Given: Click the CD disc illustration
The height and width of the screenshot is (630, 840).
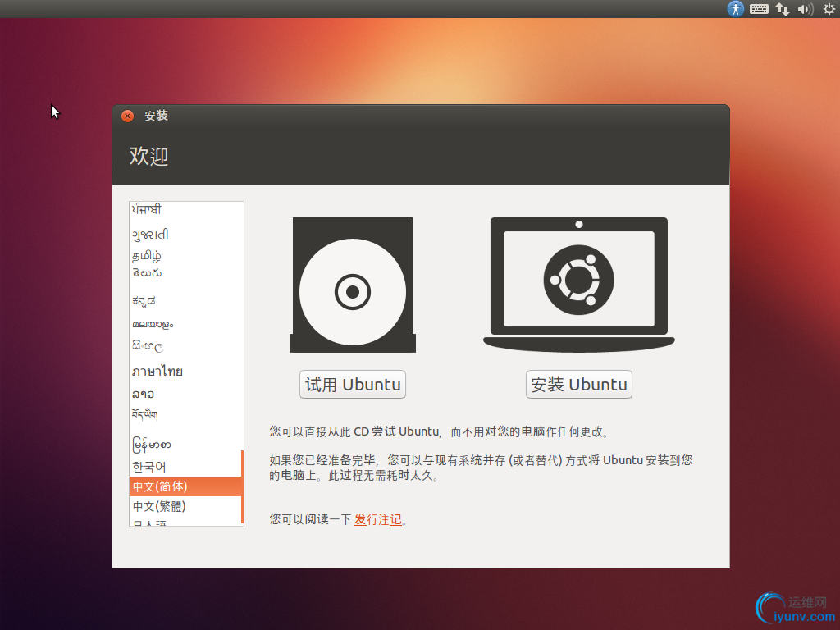Looking at the screenshot, I should point(353,285).
